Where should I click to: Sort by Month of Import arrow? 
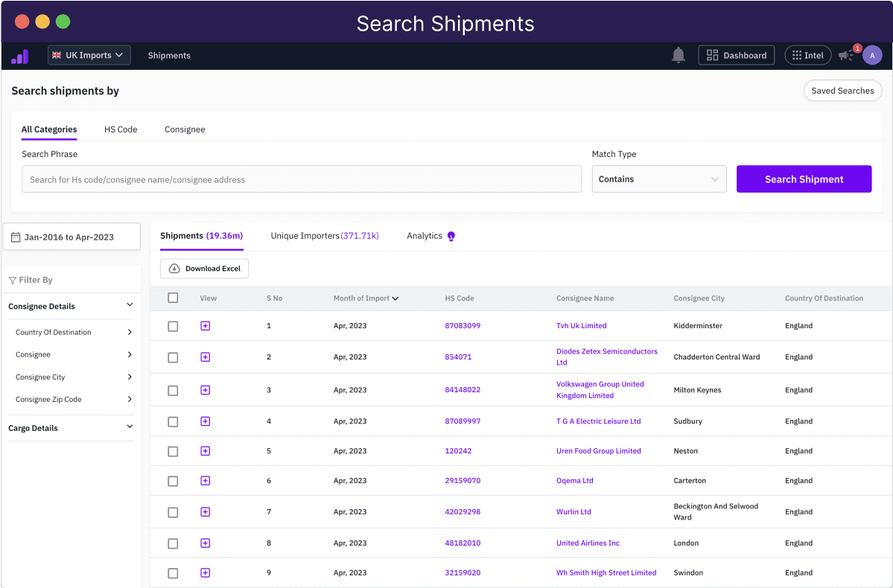(395, 298)
